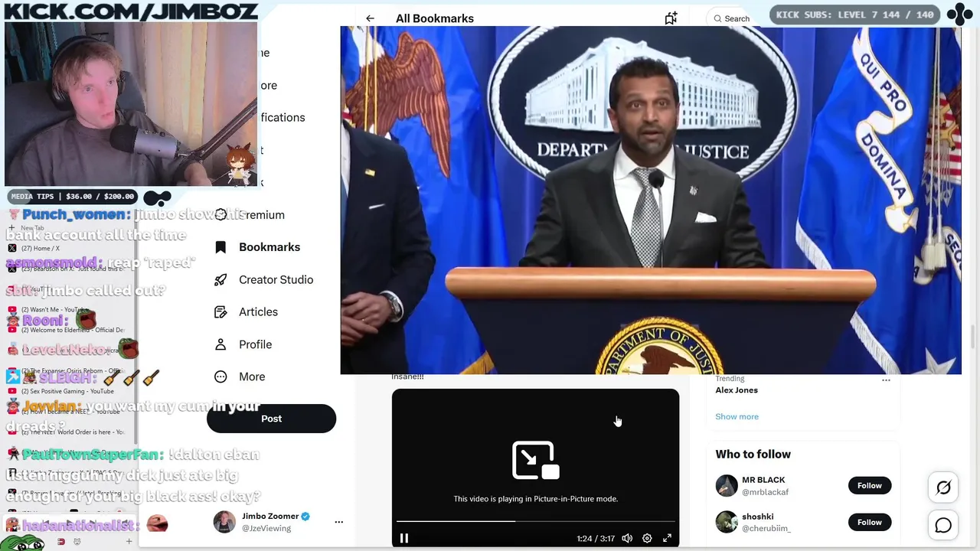Focus the Search input field
This screenshot has height=551, width=980.
[x=737, y=18]
